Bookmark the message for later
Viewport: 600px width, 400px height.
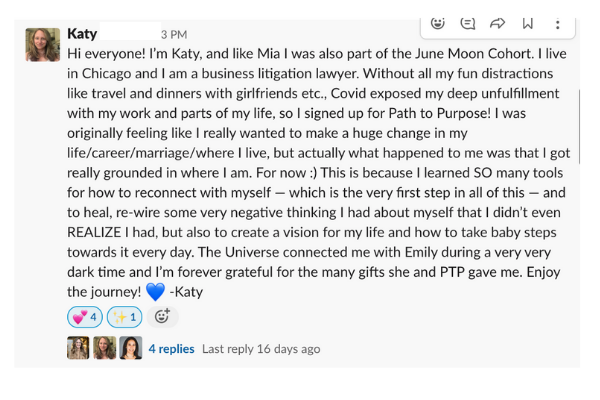click(x=527, y=23)
